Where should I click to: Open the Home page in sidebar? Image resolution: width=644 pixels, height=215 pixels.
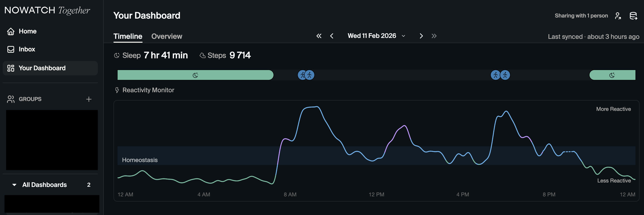[50, 31]
